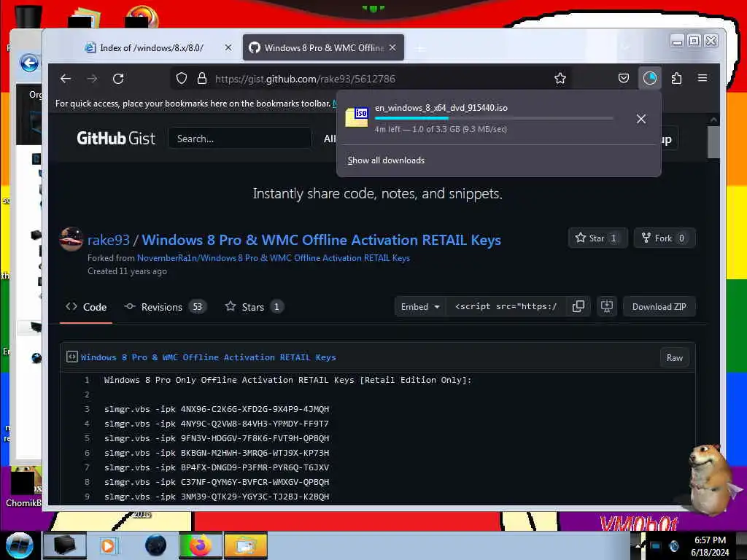Click the GitHub Gist logo
Image resolution: width=747 pixels, height=560 pixels.
tap(116, 139)
